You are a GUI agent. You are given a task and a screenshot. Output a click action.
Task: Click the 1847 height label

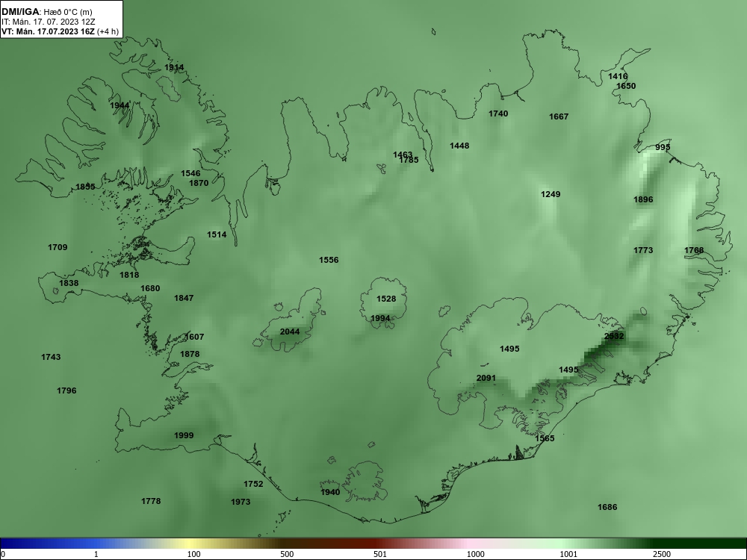click(184, 298)
